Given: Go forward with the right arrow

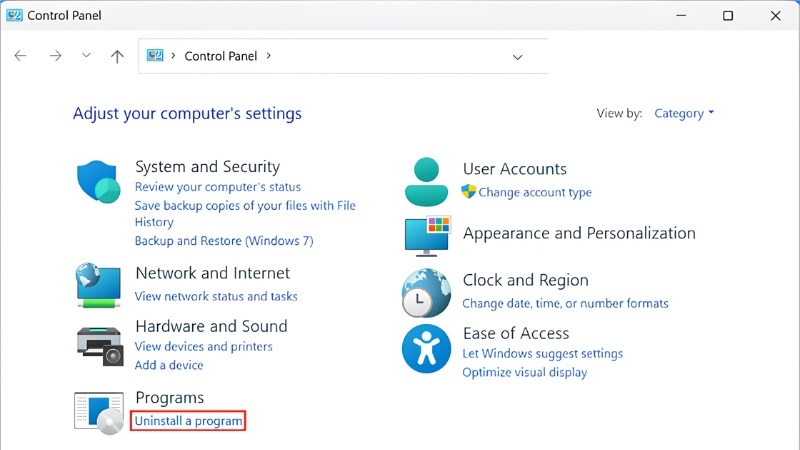Looking at the screenshot, I should pyautogui.click(x=55, y=56).
